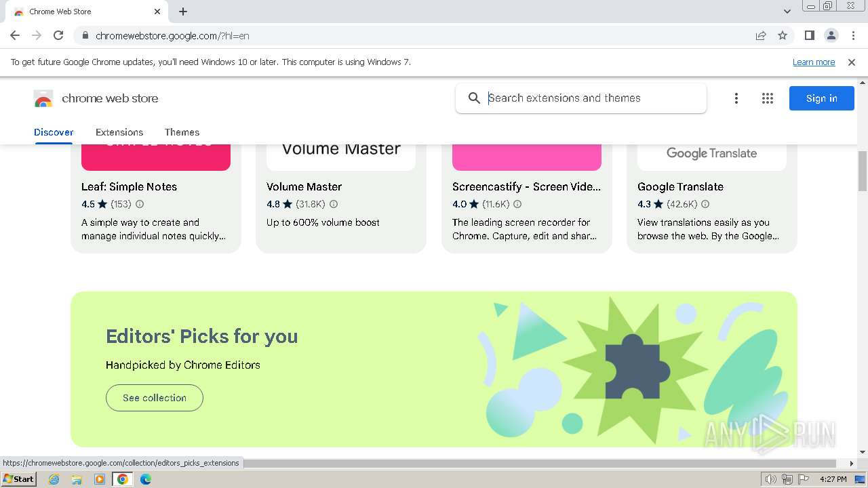Switch to the Extensions tab
The width and height of the screenshot is (868, 488).
(x=119, y=132)
